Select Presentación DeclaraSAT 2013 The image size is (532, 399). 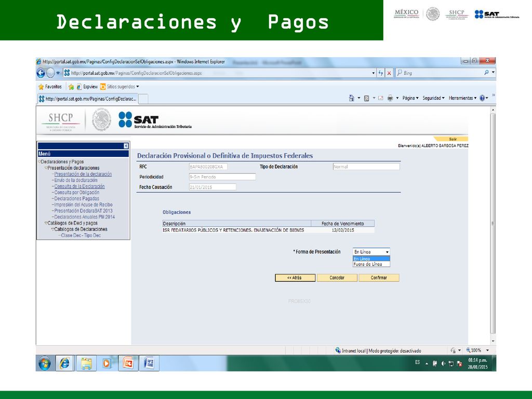point(83,211)
